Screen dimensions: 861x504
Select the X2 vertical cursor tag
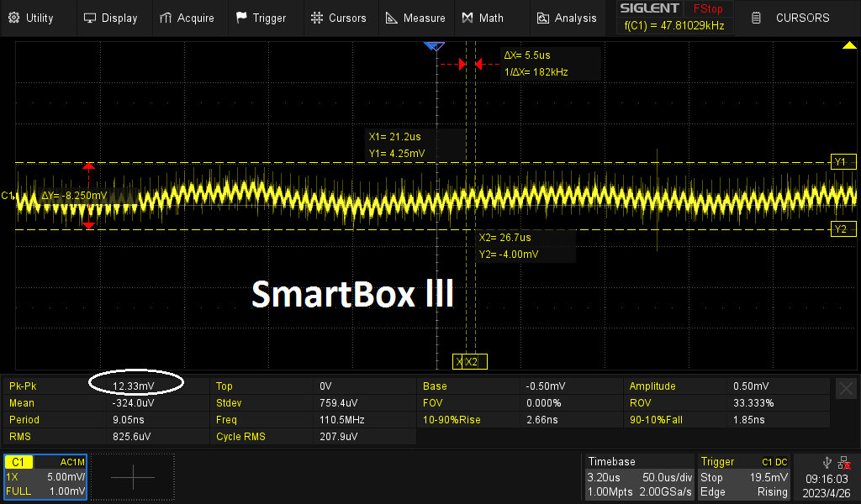click(476, 361)
